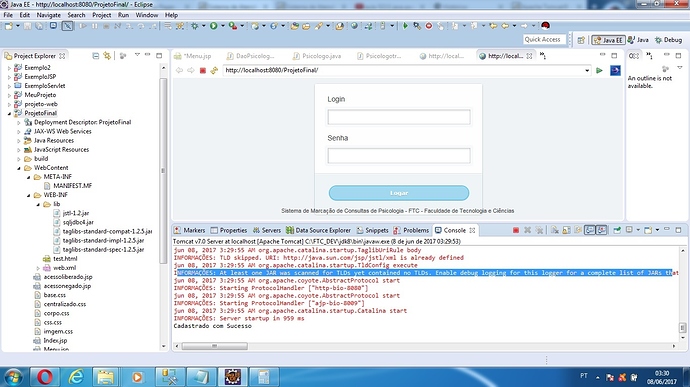Click Opera icon in Windows taskbar
The width and height of the screenshot is (690, 387).
tap(44, 377)
